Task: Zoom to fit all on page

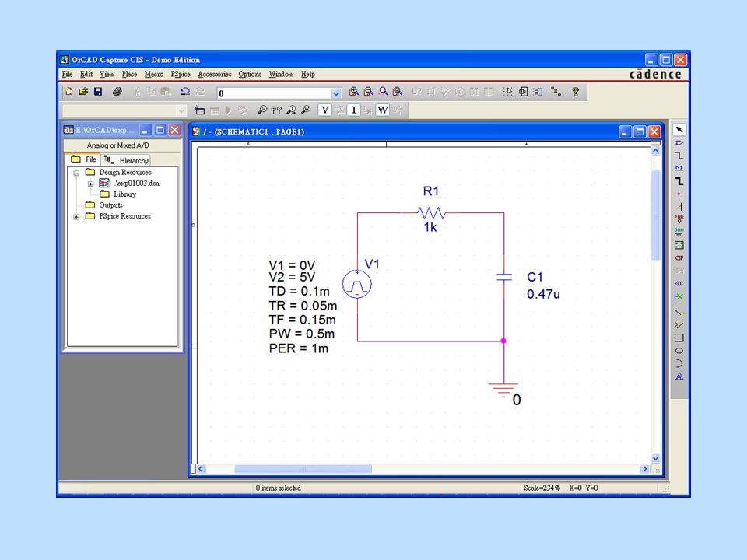Action: (398, 92)
